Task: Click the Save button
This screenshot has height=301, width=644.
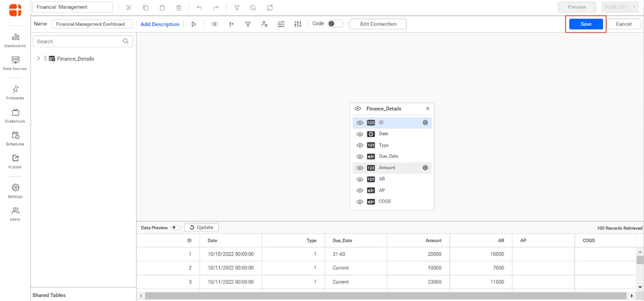Action: [586, 24]
